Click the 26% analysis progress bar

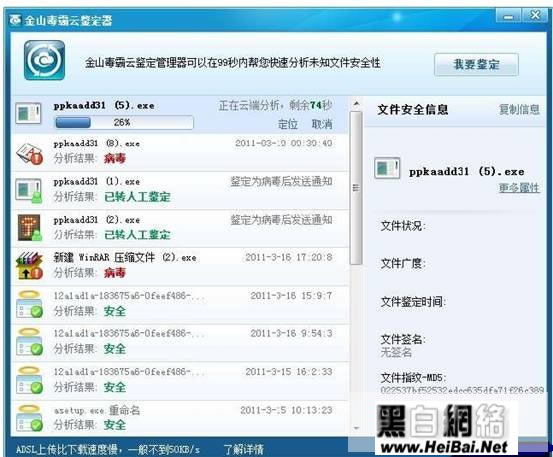(x=124, y=122)
